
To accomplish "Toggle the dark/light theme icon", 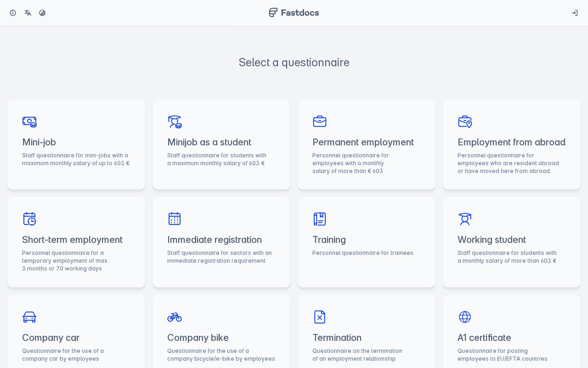I will pyautogui.click(x=42, y=13).
